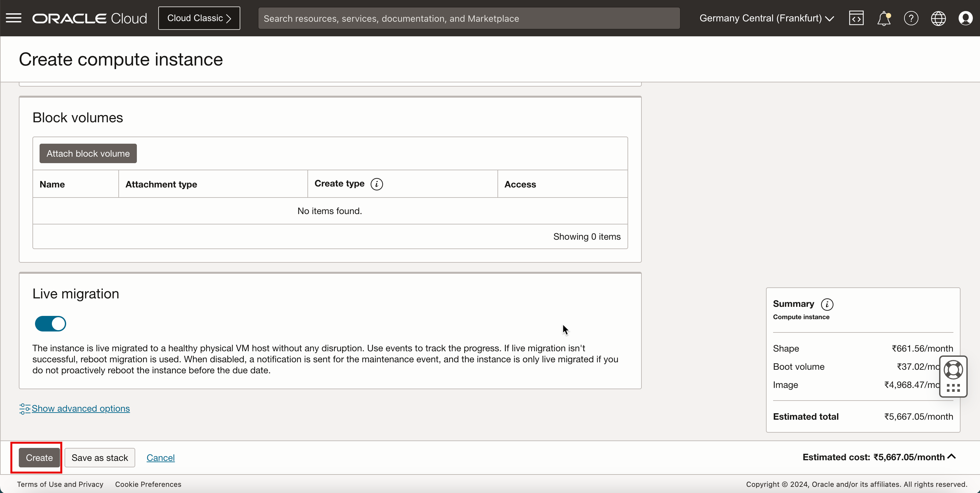980x493 pixels.
Task: Click the Cancel link
Action: pyautogui.click(x=161, y=457)
